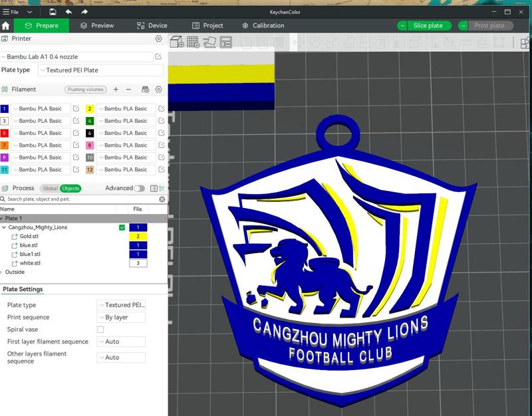Add a new model with the add cube icon
The width and height of the screenshot is (532, 416).
175,41
